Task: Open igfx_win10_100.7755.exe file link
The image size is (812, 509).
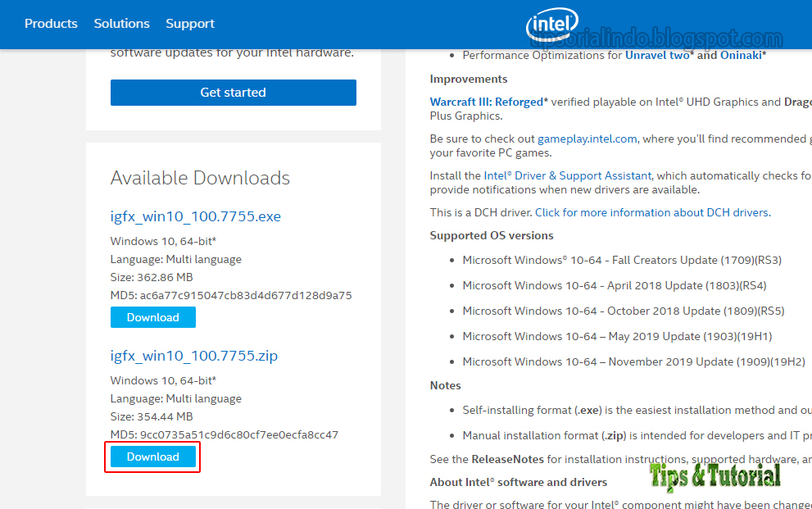Action: coord(195,216)
